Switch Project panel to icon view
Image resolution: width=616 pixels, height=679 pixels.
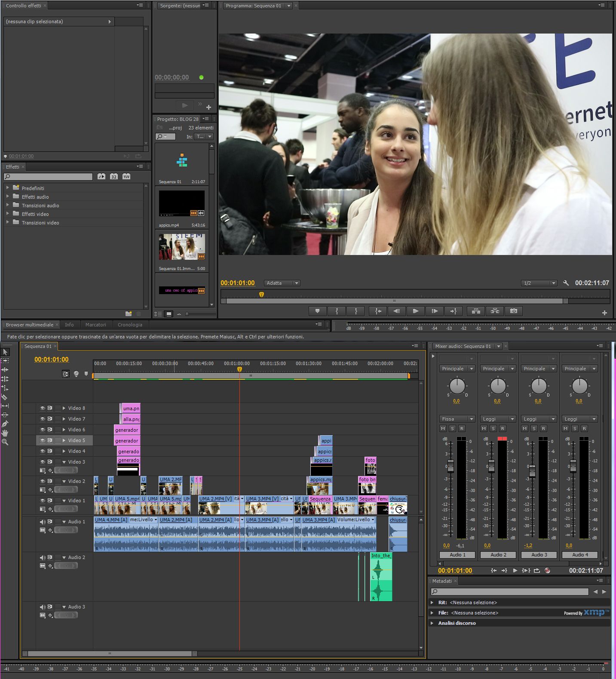point(169,314)
